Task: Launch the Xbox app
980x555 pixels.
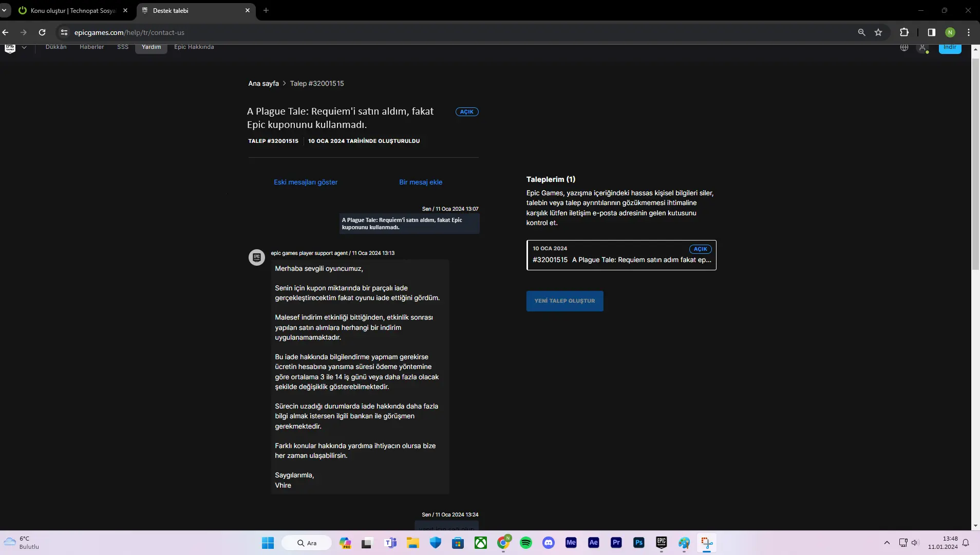Action: click(481, 543)
